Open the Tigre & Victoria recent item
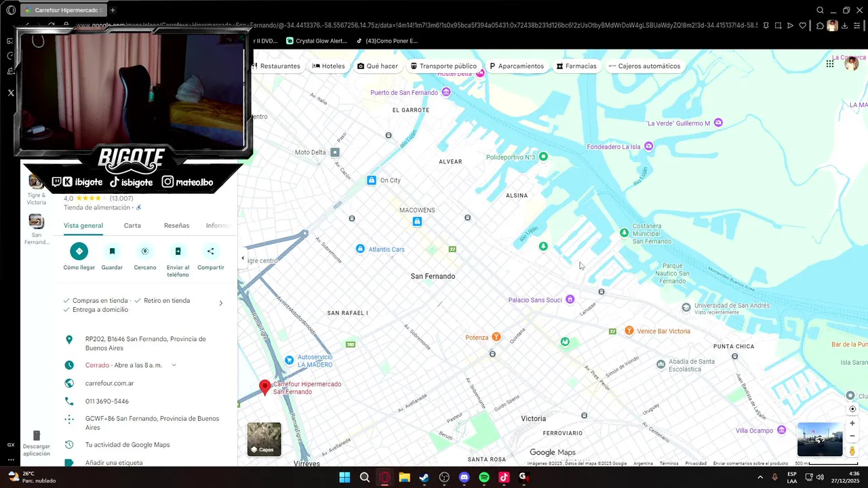 click(x=37, y=190)
